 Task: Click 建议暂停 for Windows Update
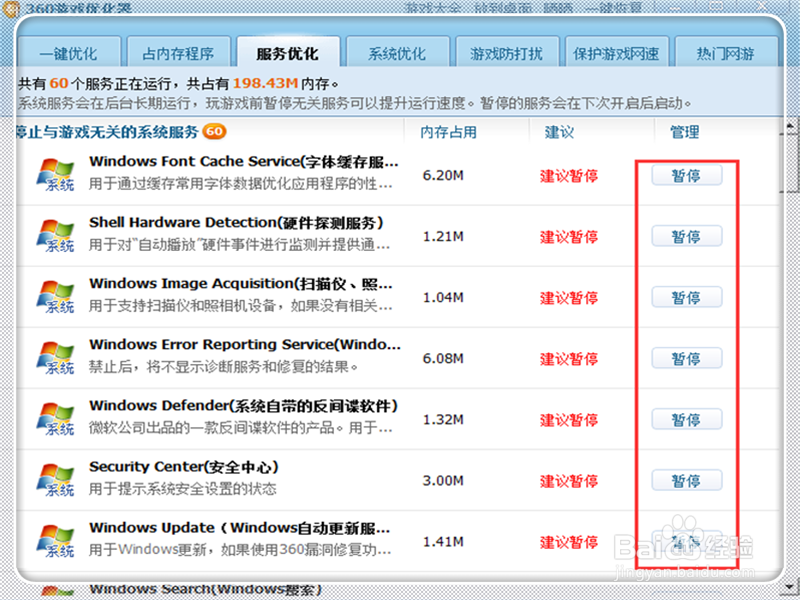(x=569, y=542)
